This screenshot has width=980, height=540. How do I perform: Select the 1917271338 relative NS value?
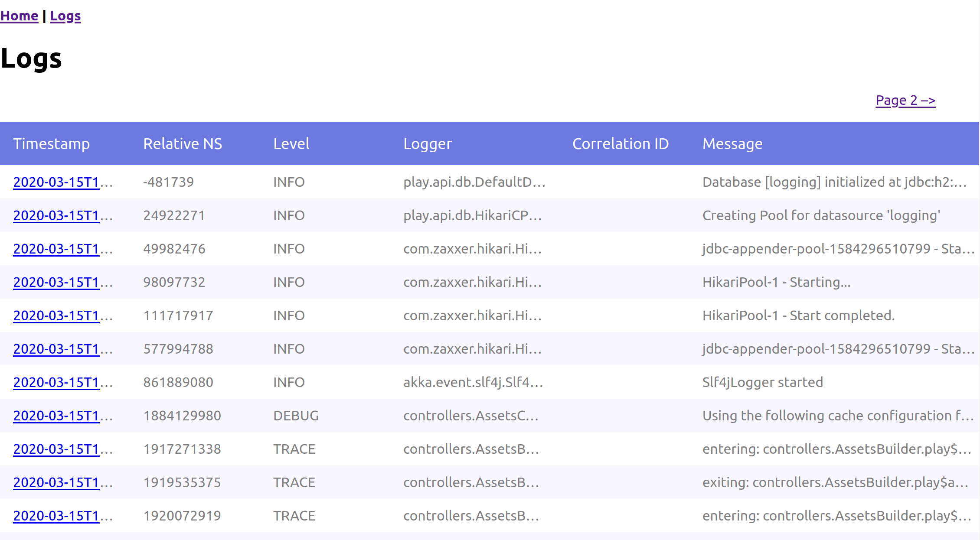coord(182,449)
